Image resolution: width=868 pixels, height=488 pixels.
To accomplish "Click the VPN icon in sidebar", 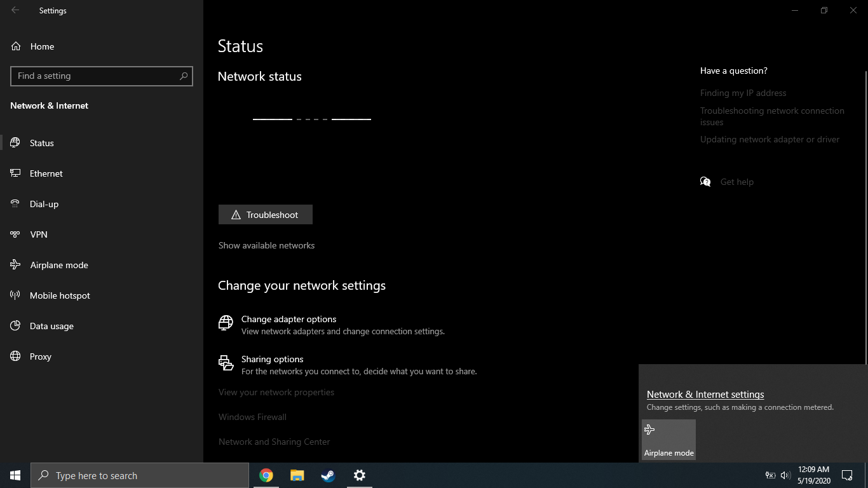I will [16, 234].
